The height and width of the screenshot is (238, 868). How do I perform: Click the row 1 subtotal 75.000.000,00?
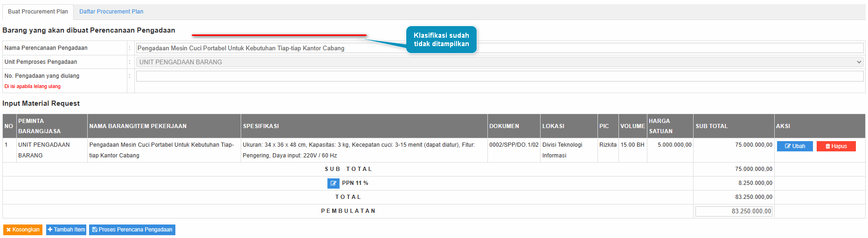coord(754,145)
